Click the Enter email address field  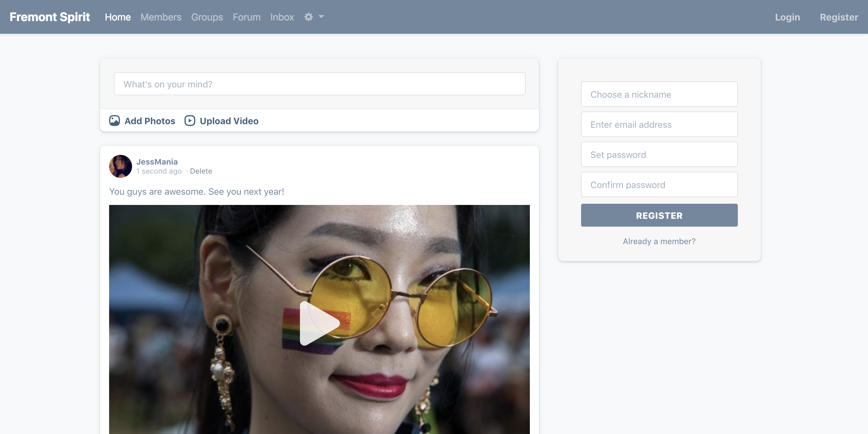coord(659,124)
